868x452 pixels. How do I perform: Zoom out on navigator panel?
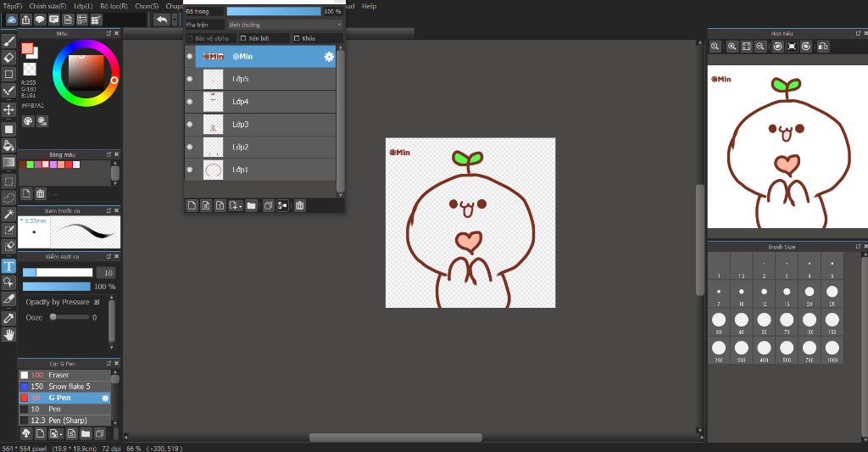760,47
